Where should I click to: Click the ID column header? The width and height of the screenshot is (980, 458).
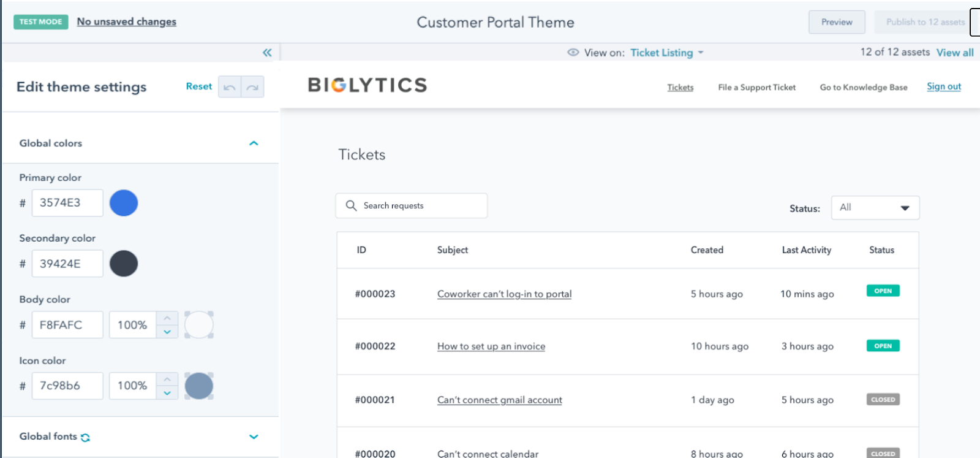361,250
